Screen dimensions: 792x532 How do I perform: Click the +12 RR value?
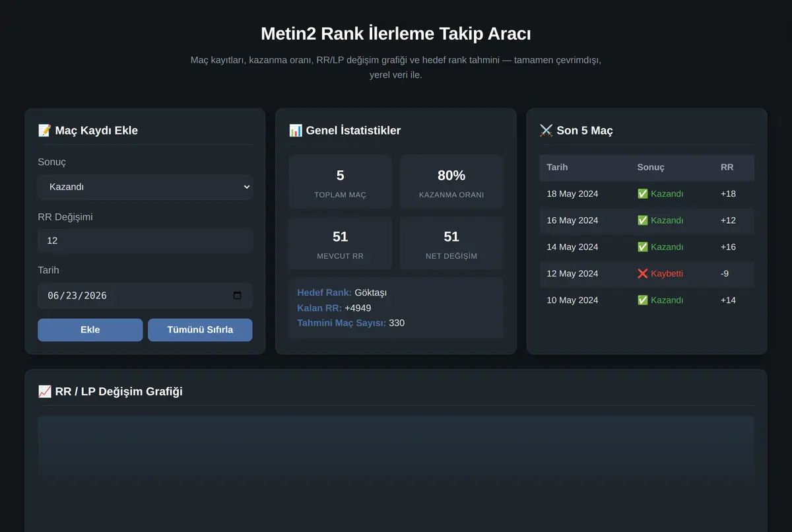[x=728, y=220]
